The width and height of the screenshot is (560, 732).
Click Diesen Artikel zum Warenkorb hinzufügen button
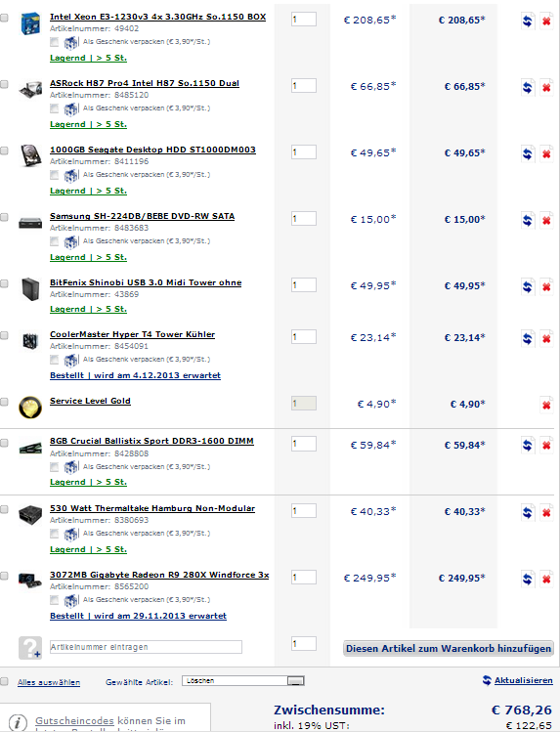click(449, 648)
